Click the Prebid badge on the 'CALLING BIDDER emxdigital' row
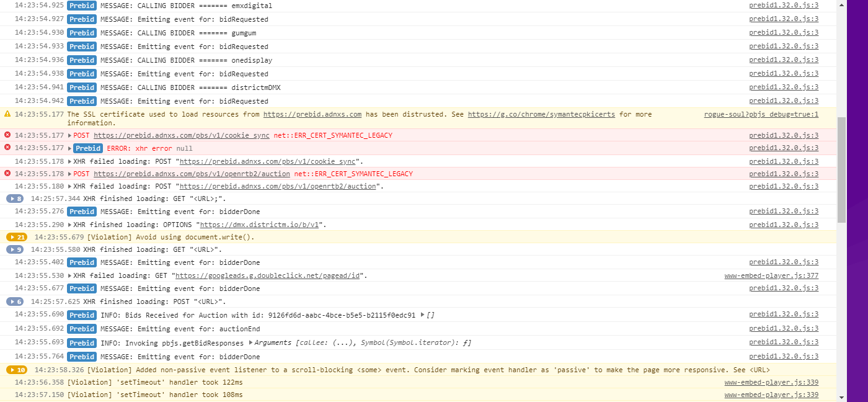Screen dimensions: 868x402 [82, 6]
